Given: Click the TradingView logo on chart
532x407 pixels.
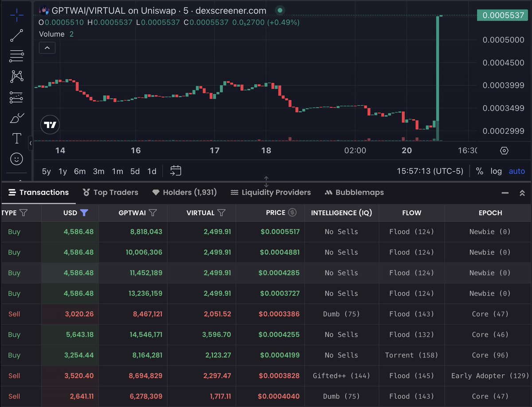Looking at the screenshot, I should [x=50, y=125].
